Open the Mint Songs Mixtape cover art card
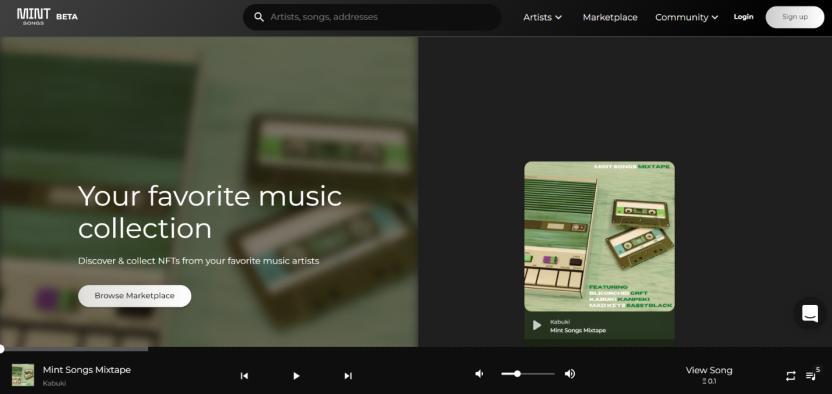Viewport: 832px width, 394px height. [x=600, y=237]
